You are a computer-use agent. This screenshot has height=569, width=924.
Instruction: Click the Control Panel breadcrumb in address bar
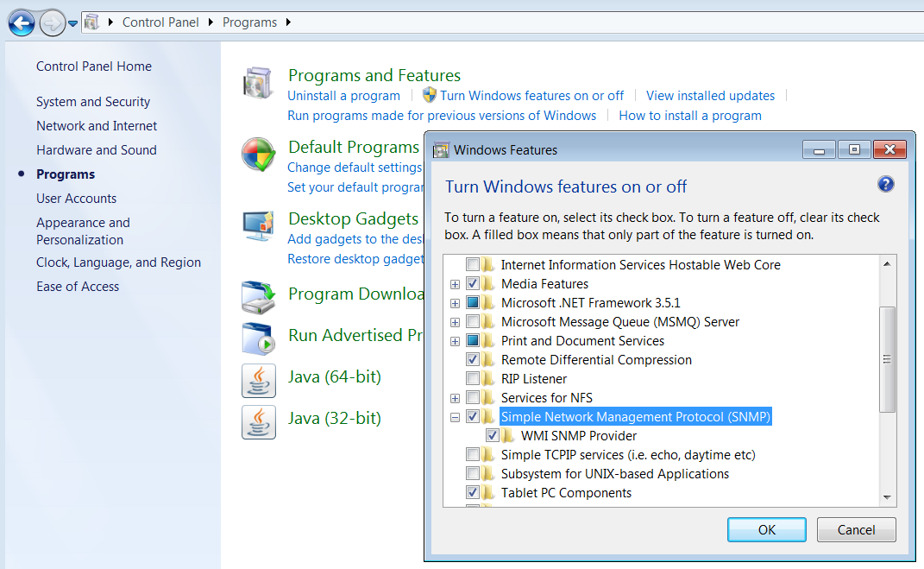point(160,22)
